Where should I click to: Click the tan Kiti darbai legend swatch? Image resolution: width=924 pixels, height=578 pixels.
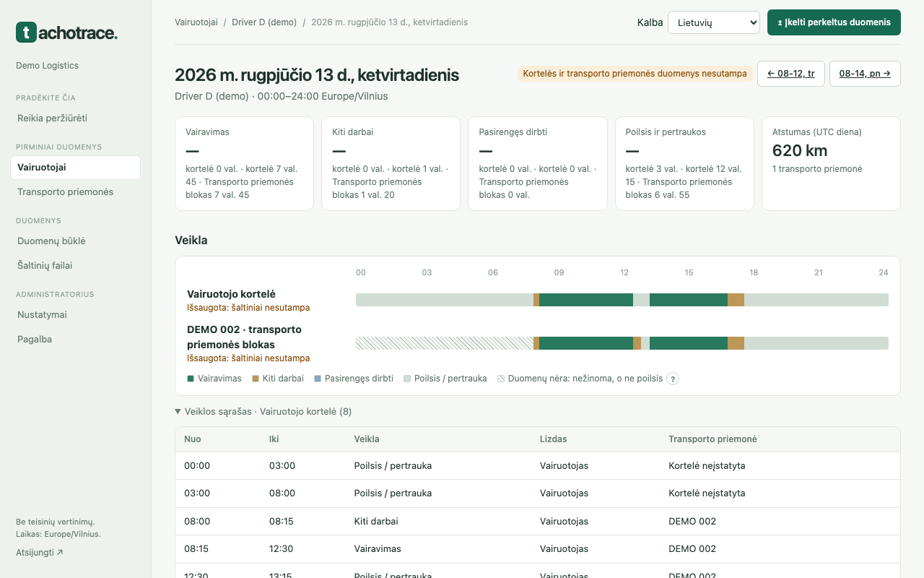(x=256, y=379)
